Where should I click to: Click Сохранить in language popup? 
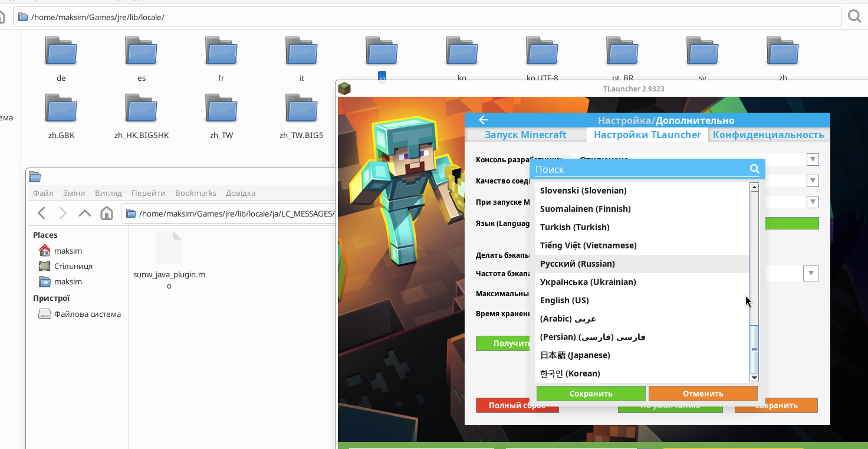click(x=591, y=394)
